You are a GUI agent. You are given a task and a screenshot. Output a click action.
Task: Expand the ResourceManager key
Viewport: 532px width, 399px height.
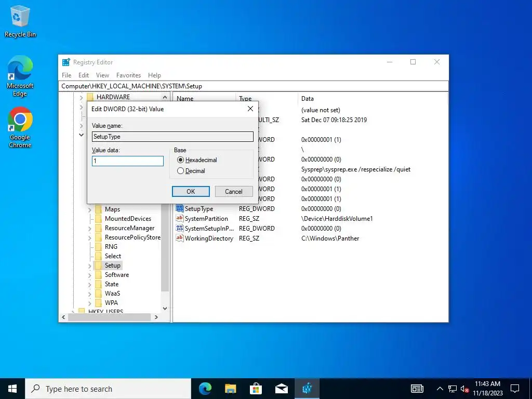89,229
